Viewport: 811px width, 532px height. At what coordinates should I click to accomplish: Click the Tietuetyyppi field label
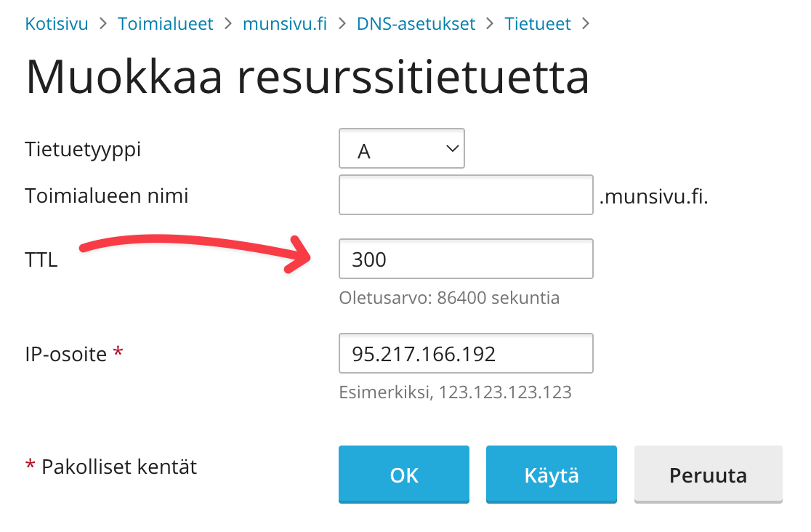(x=83, y=150)
